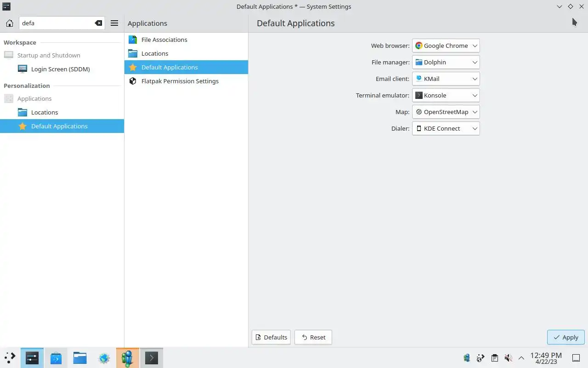The image size is (588, 368).
Task: Open the File manager dropdown
Action: coord(446,62)
